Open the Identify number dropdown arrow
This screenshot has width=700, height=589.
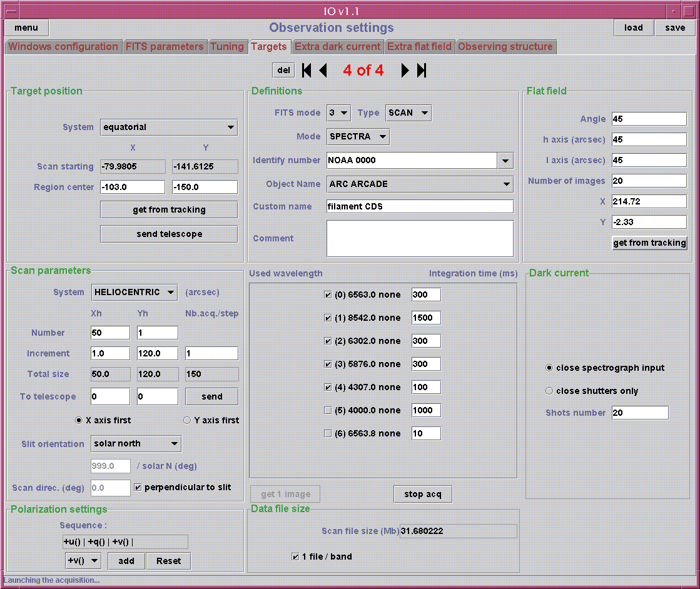click(x=505, y=161)
